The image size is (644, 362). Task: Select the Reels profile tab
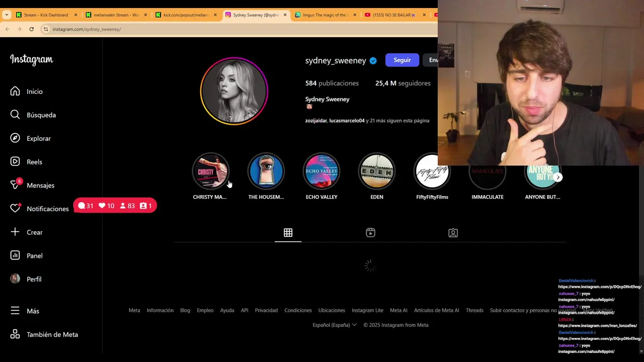[x=370, y=232]
